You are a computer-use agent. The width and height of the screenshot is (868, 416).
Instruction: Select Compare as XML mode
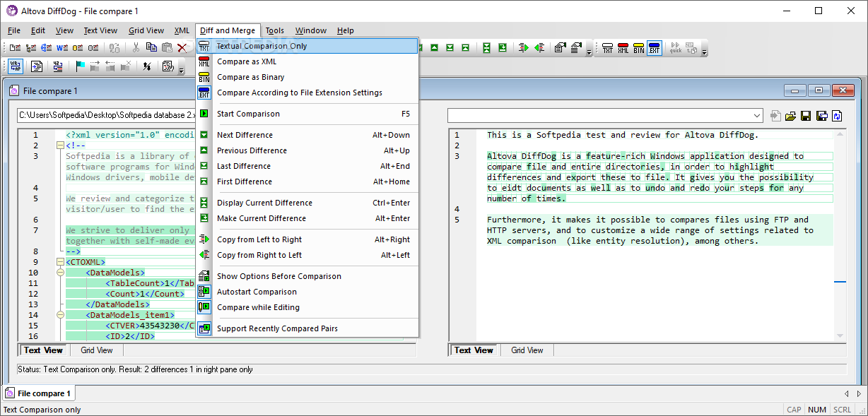(x=307, y=61)
